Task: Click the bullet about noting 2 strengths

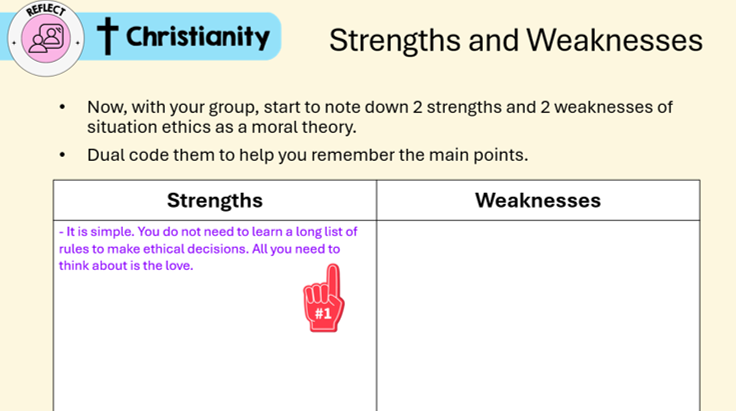Action: coord(380,117)
